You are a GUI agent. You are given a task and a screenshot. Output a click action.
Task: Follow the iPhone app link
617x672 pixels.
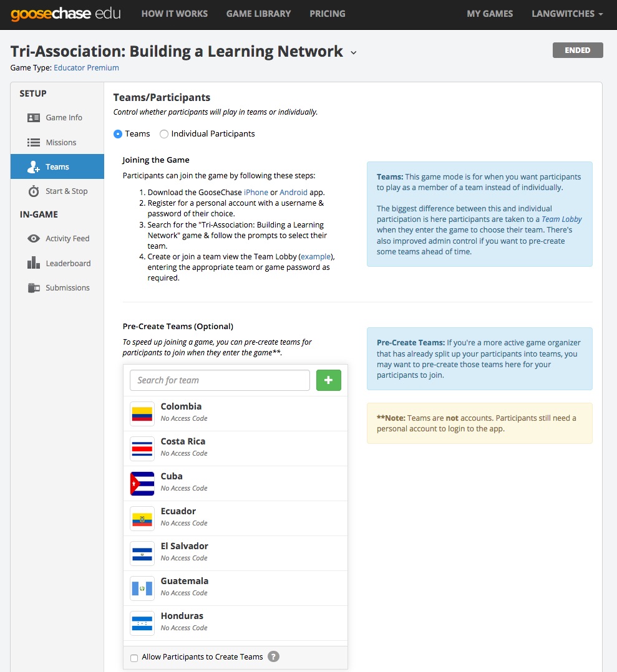tap(256, 193)
